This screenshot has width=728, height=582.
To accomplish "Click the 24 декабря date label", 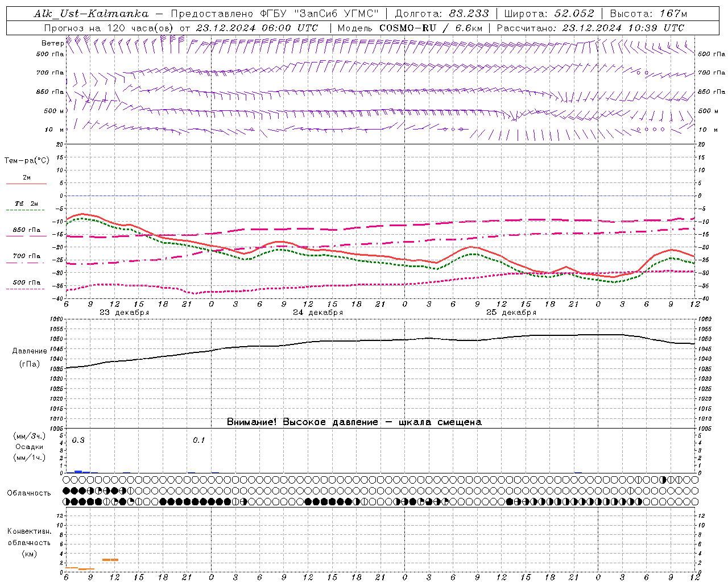I will click(x=318, y=313).
